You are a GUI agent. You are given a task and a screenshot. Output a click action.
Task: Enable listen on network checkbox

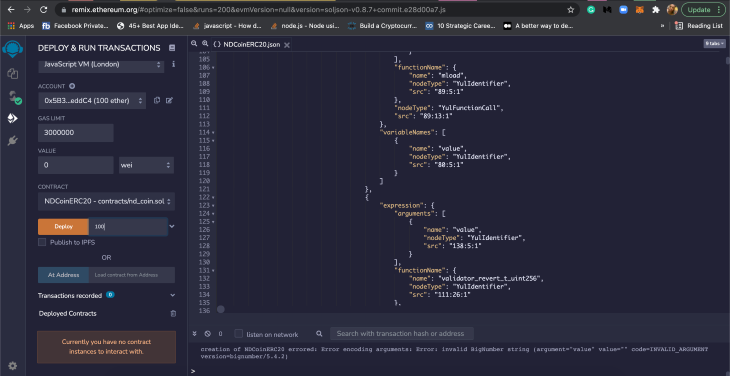(238, 334)
